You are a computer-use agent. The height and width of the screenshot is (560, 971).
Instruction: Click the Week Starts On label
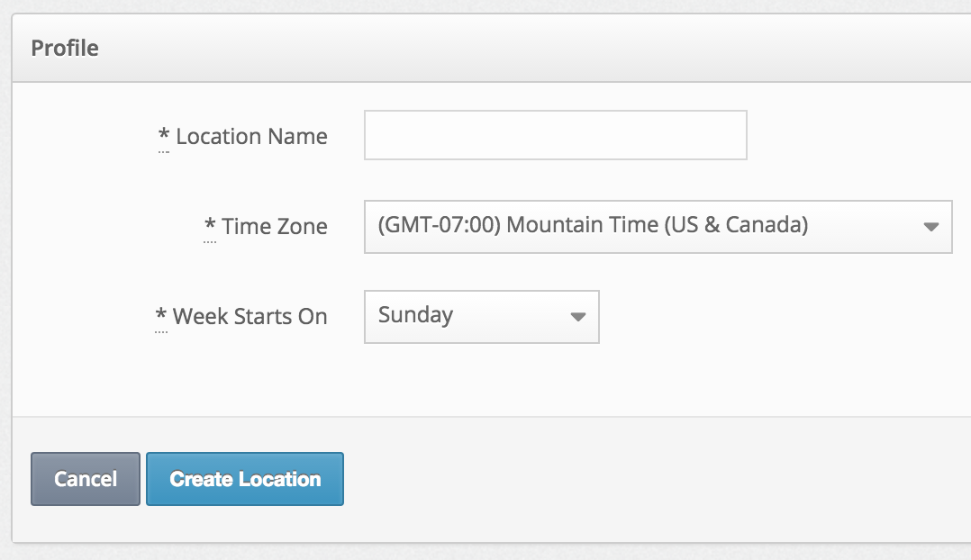tap(250, 317)
